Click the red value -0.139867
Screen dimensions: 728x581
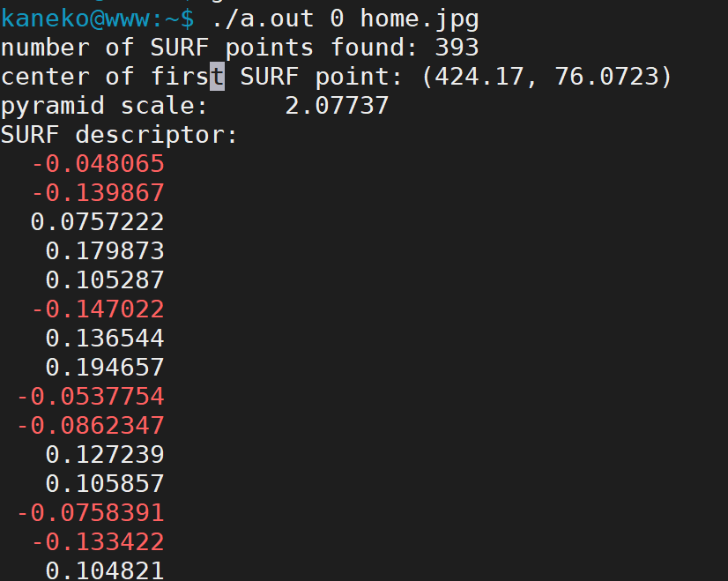coord(98,193)
